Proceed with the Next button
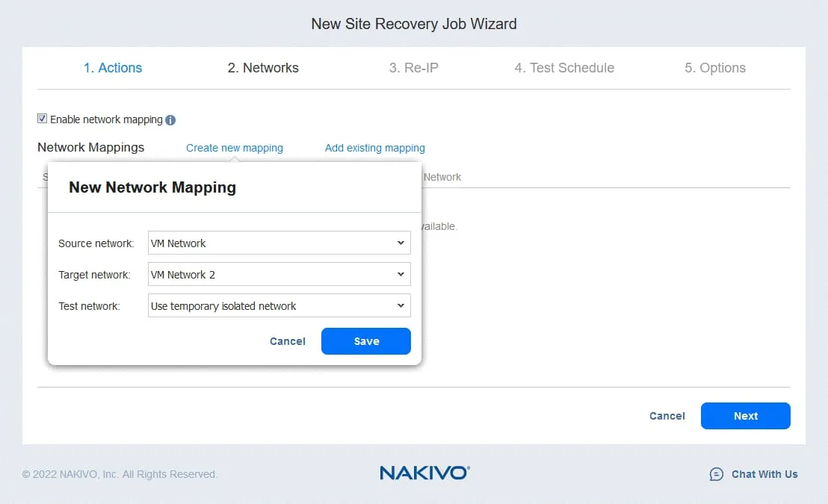This screenshot has height=504, width=828. click(745, 416)
